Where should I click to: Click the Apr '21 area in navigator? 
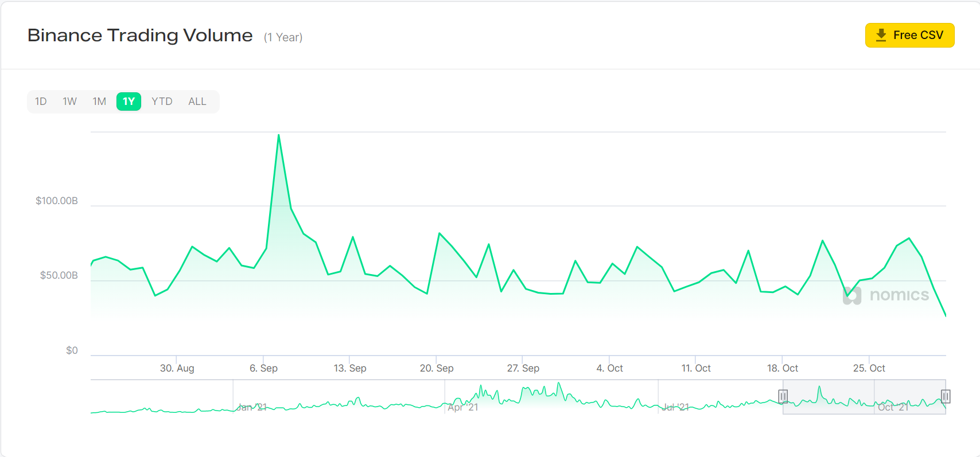(462, 407)
